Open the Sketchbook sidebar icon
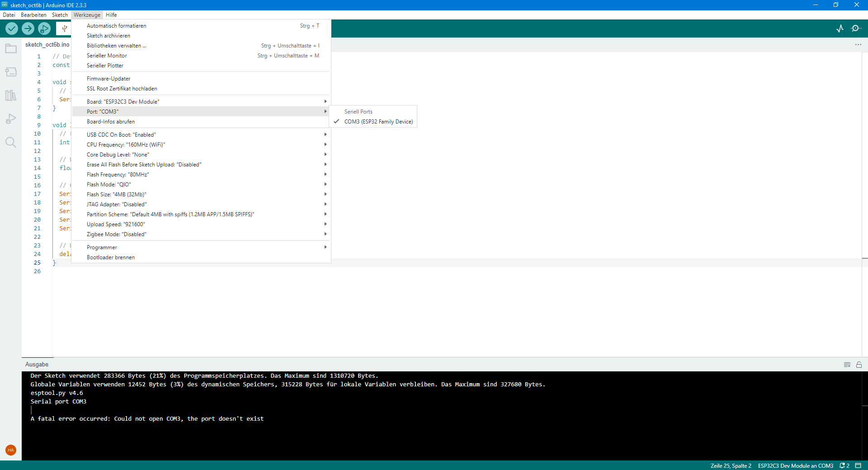Viewport: 868px width, 470px height. (11, 48)
